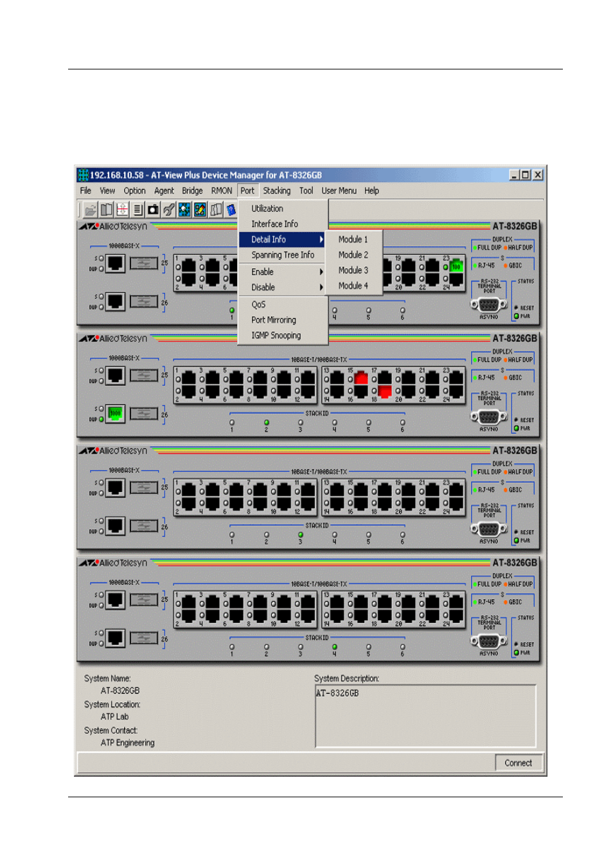Click the blue pencil network toolbar icon
Image resolution: width=613 pixels, height=868 pixels.
(200, 210)
